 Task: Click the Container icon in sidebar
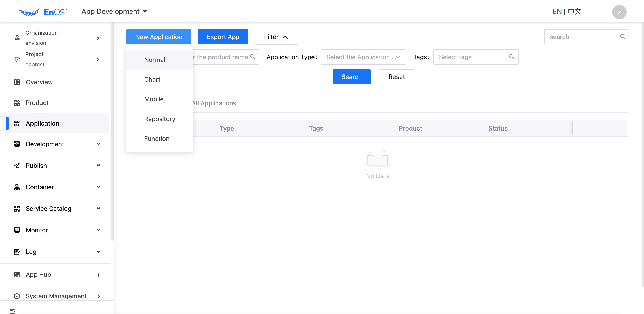pos(16,187)
